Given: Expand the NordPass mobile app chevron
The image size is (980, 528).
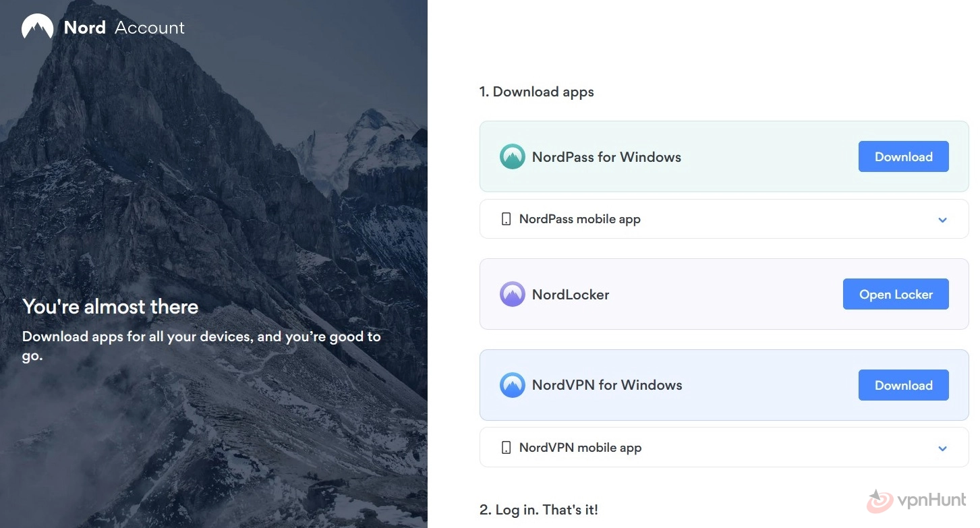Looking at the screenshot, I should [x=943, y=220].
